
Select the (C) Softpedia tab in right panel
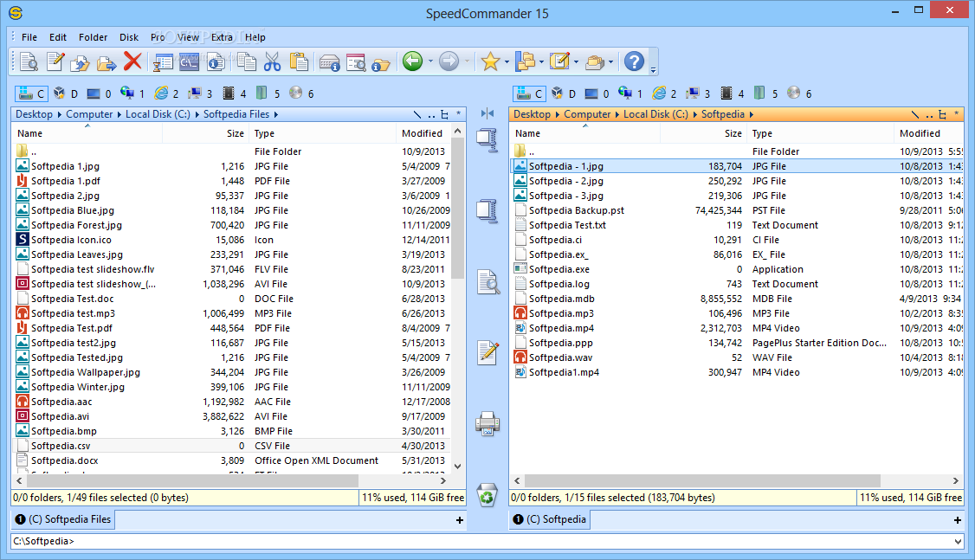click(550, 519)
